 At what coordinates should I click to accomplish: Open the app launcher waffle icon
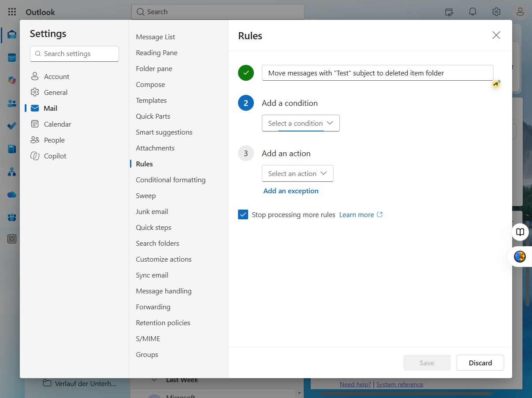(x=12, y=12)
